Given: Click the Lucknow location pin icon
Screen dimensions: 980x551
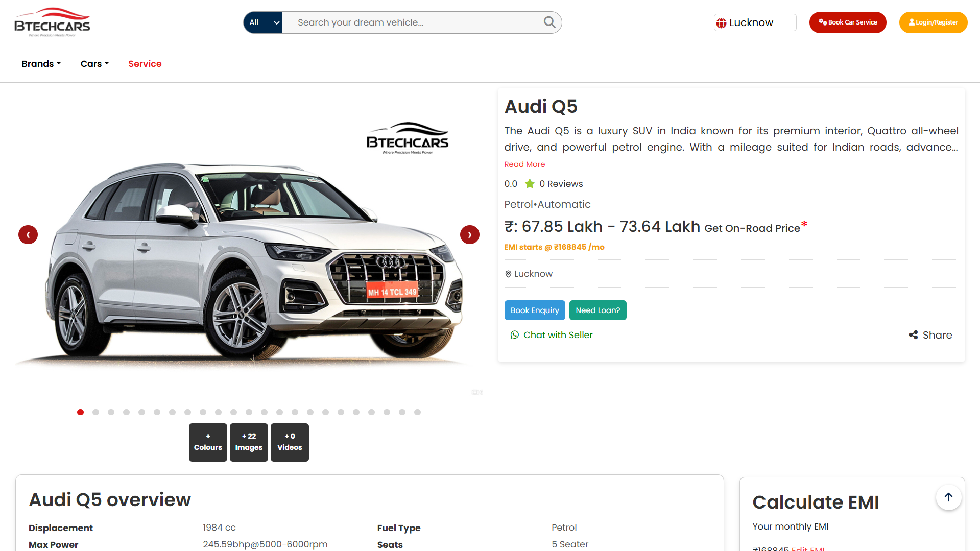Looking at the screenshot, I should click(x=508, y=274).
